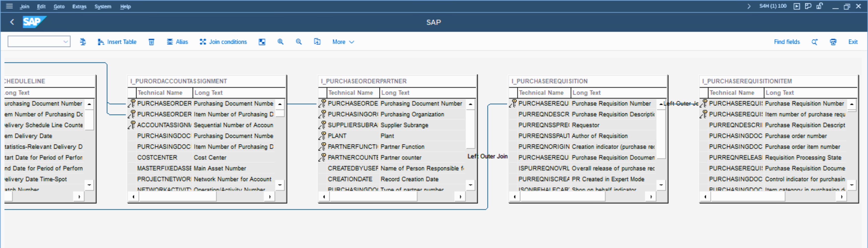Image resolution: width=868 pixels, height=248 pixels.
Task: Expand the chevron left of S4H system info
Action: [749, 6]
